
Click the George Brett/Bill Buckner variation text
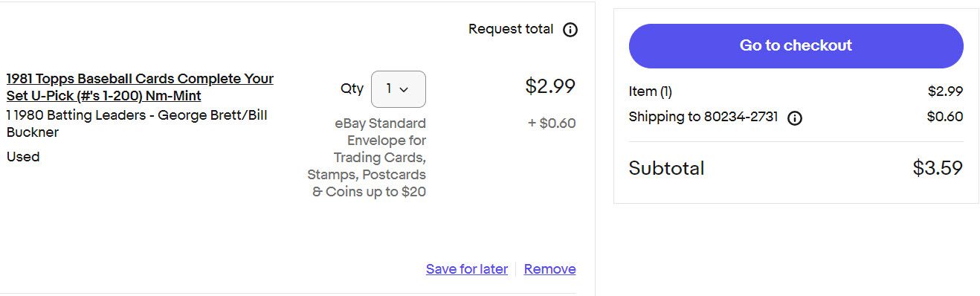click(137, 123)
